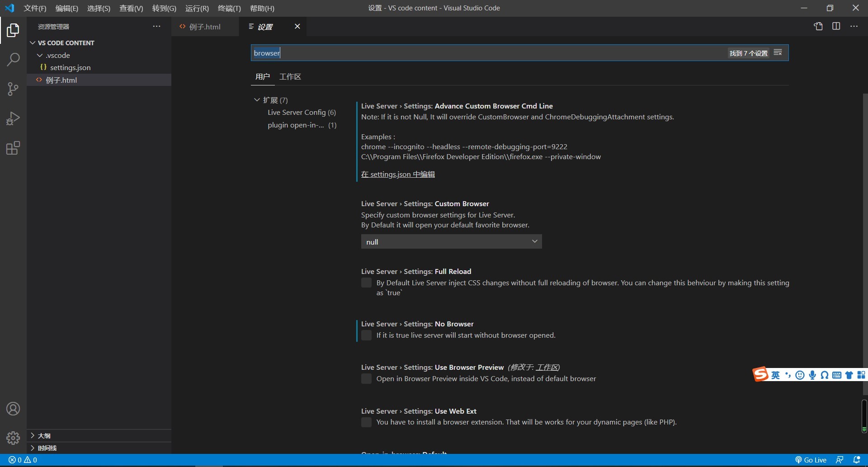The image size is (868, 467).
Task: Open Sogou toolbox grid icon
Action: [861, 375]
